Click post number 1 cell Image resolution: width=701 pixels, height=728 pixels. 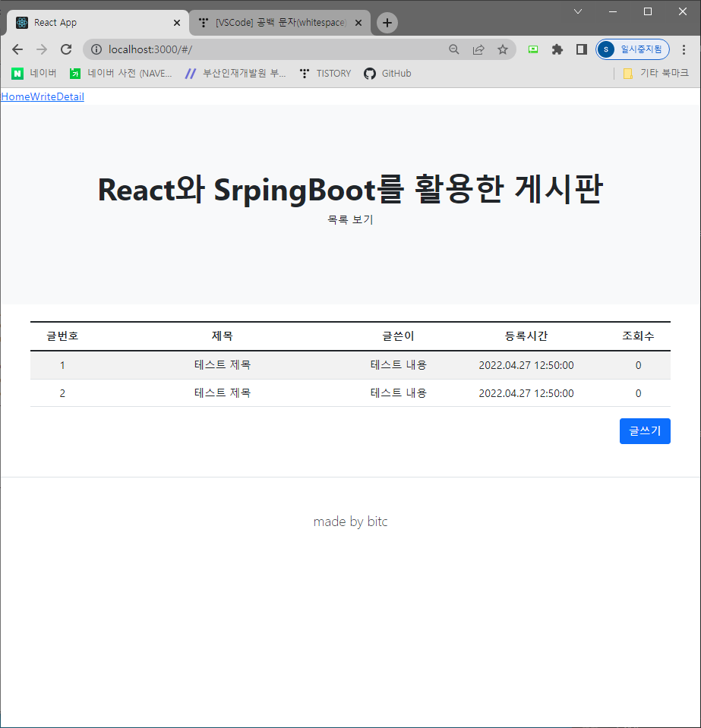tap(62, 365)
